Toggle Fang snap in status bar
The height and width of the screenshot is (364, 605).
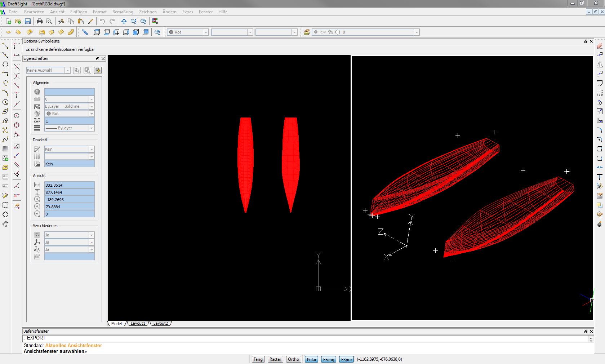258,359
